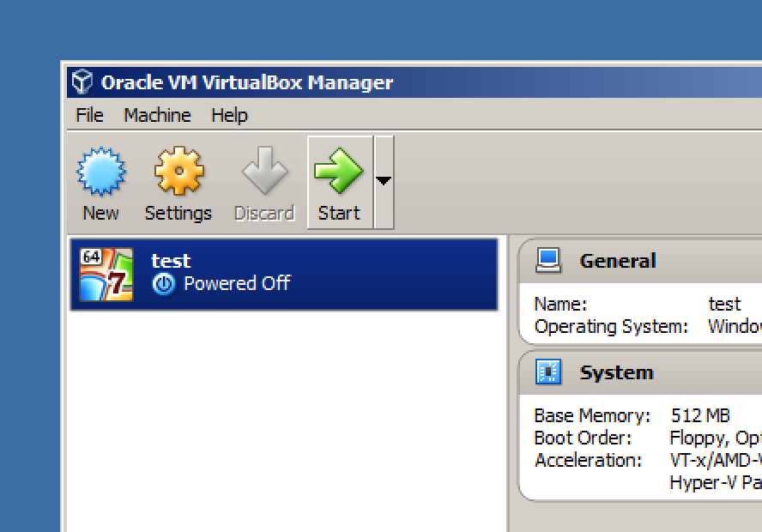
Task: Click the VirtualBox cube icon in title bar
Action: click(82, 82)
